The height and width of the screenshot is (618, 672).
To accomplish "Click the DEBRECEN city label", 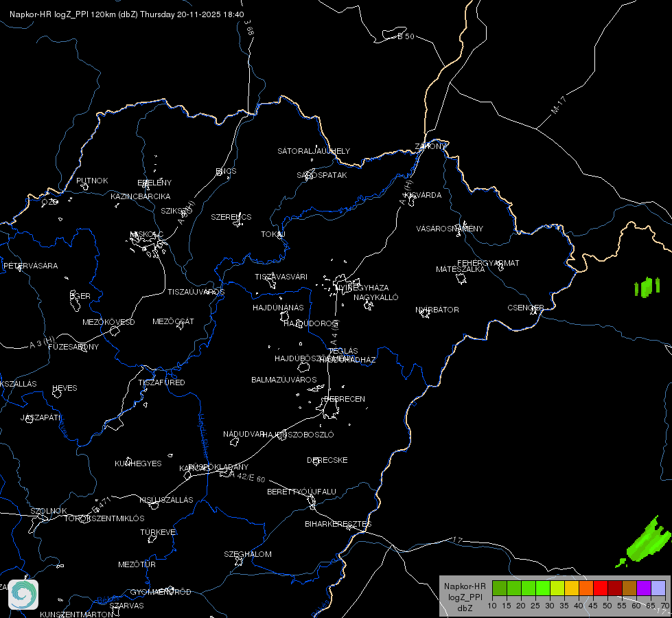I will point(345,399).
